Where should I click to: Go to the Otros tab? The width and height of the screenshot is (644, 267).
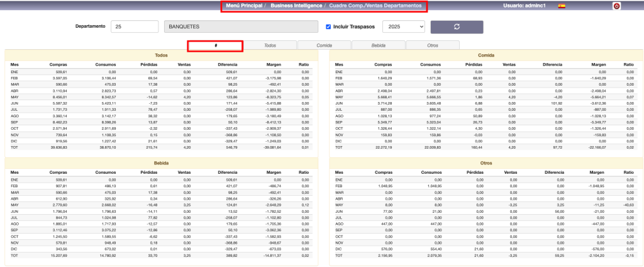tap(432, 45)
